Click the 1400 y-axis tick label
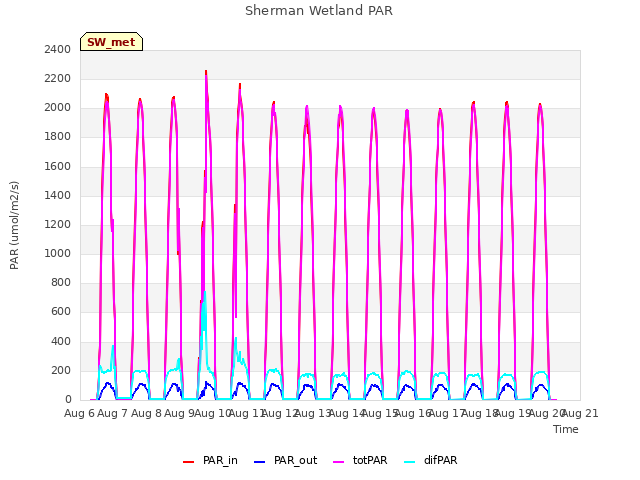 pos(58,196)
